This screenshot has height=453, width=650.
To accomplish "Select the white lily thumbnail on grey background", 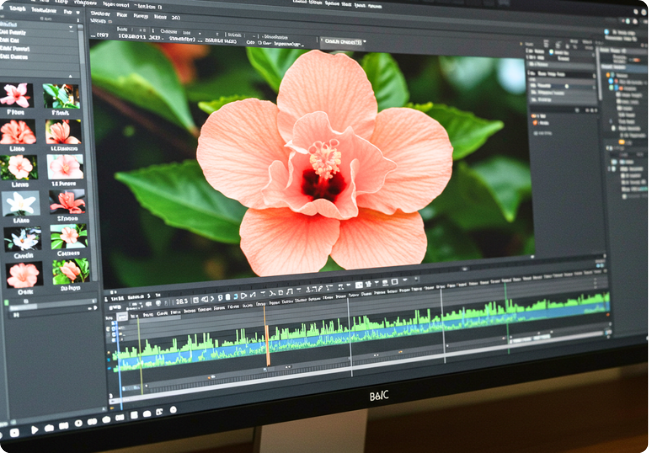I will click(21, 203).
